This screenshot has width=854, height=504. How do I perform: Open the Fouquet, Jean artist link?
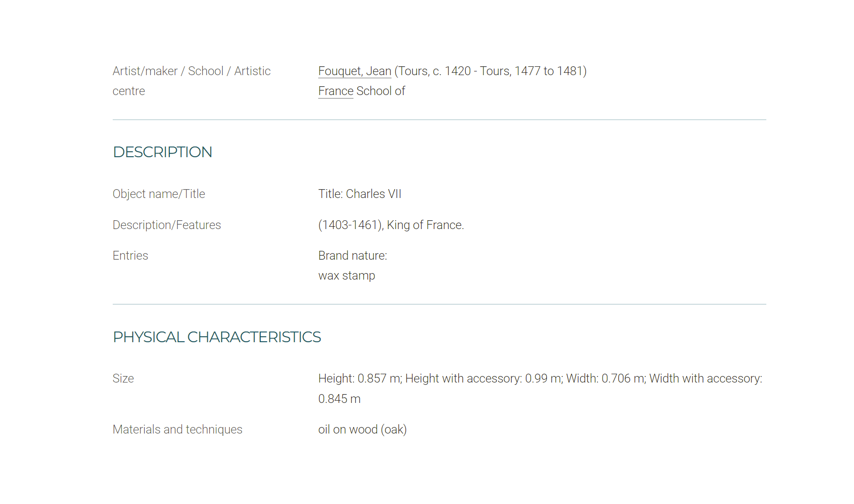tap(355, 71)
